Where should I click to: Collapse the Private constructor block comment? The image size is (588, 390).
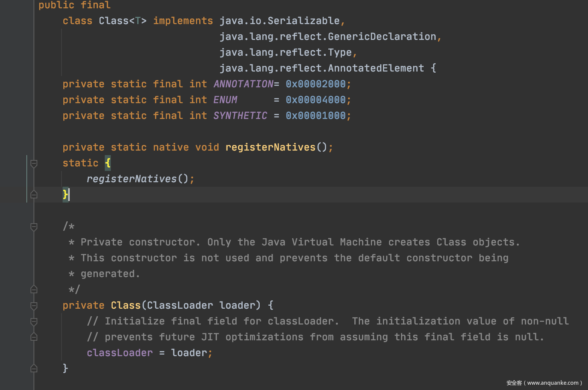(x=34, y=227)
